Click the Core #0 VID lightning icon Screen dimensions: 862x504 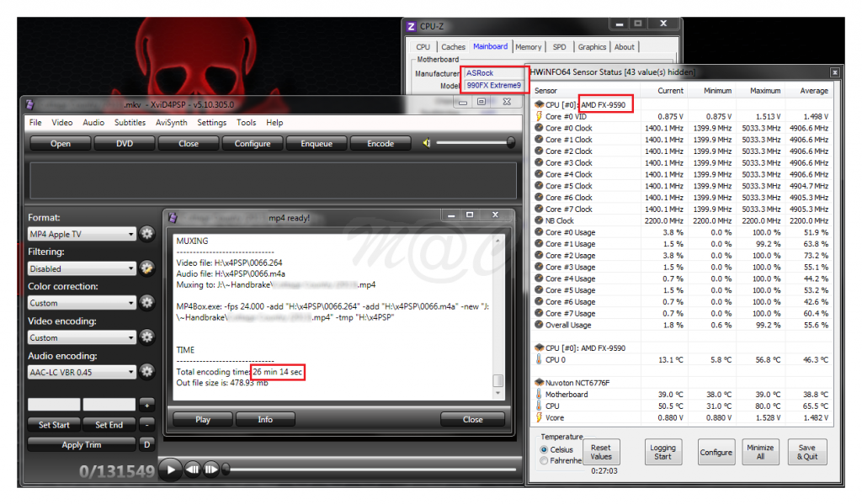[539, 116]
